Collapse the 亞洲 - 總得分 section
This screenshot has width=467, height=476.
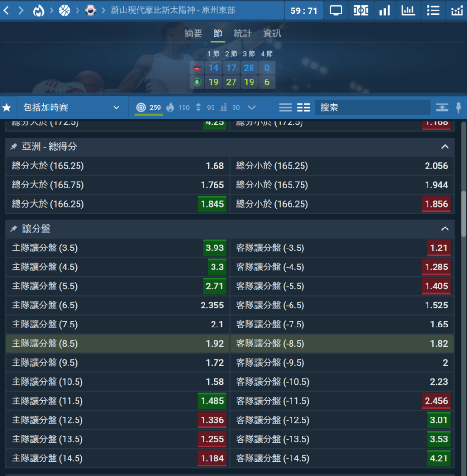coord(445,147)
